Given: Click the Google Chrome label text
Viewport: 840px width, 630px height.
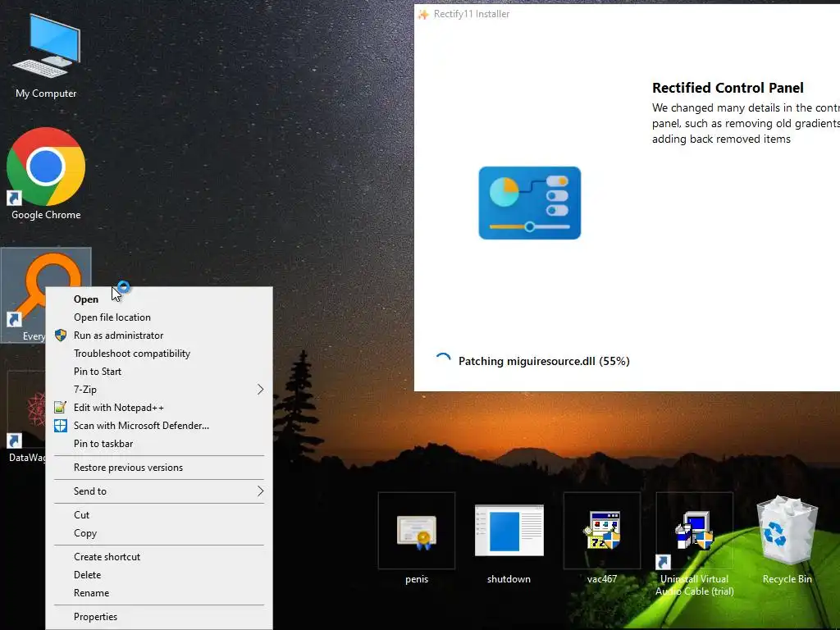Looking at the screenshot, I should (x=46, y=215).
